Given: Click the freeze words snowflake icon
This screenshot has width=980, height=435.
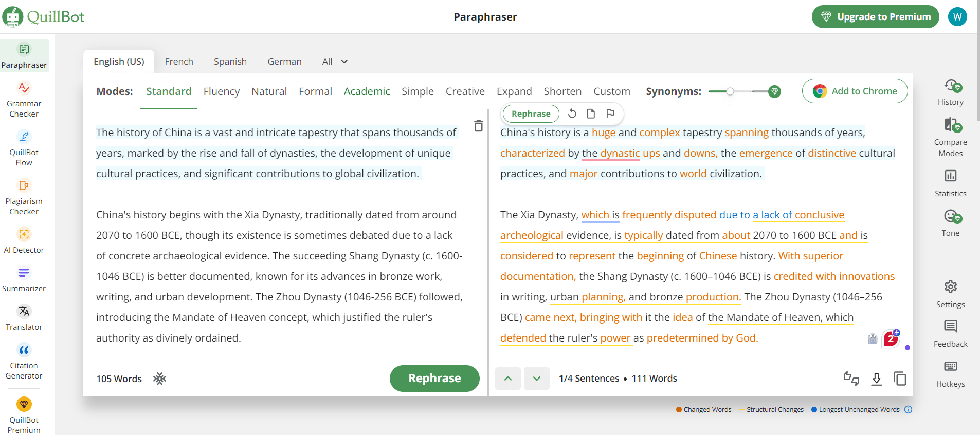Looking at the screenshot, I should 159,379.
